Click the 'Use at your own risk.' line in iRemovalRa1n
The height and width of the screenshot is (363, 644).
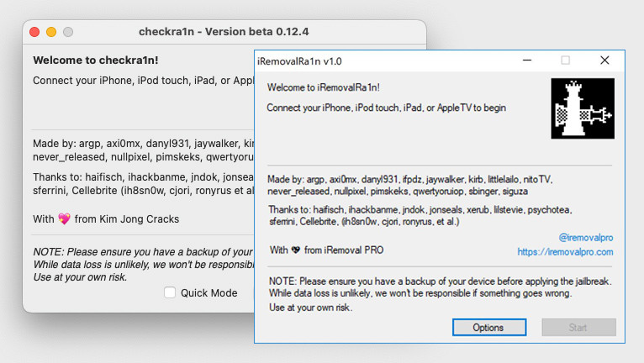[x=310, y=308]
